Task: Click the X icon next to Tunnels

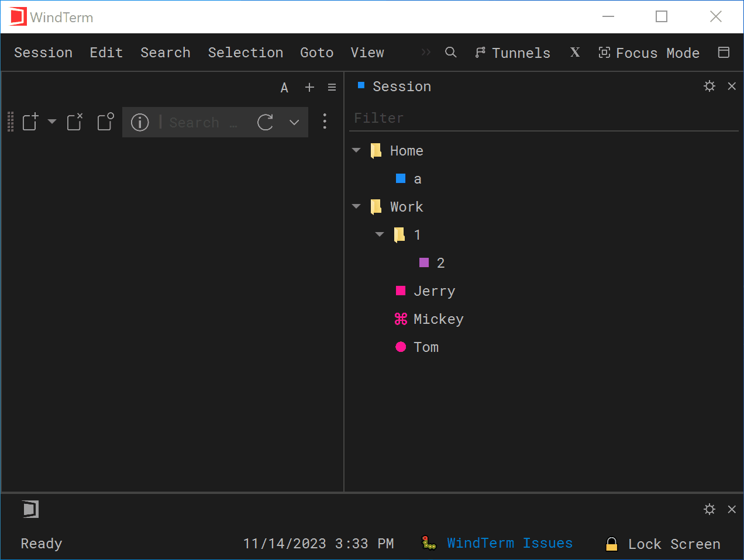Action: click(x=575, y=53)
